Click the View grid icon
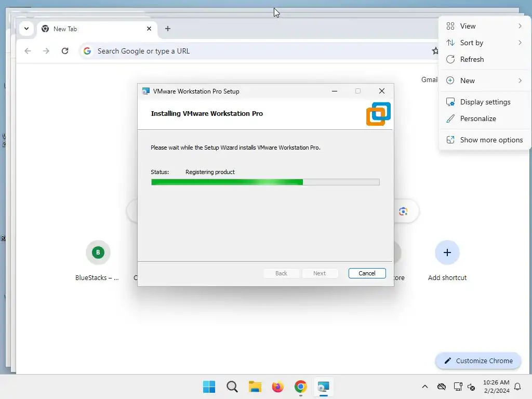This screenshot has height=399, width=532. 450,26
